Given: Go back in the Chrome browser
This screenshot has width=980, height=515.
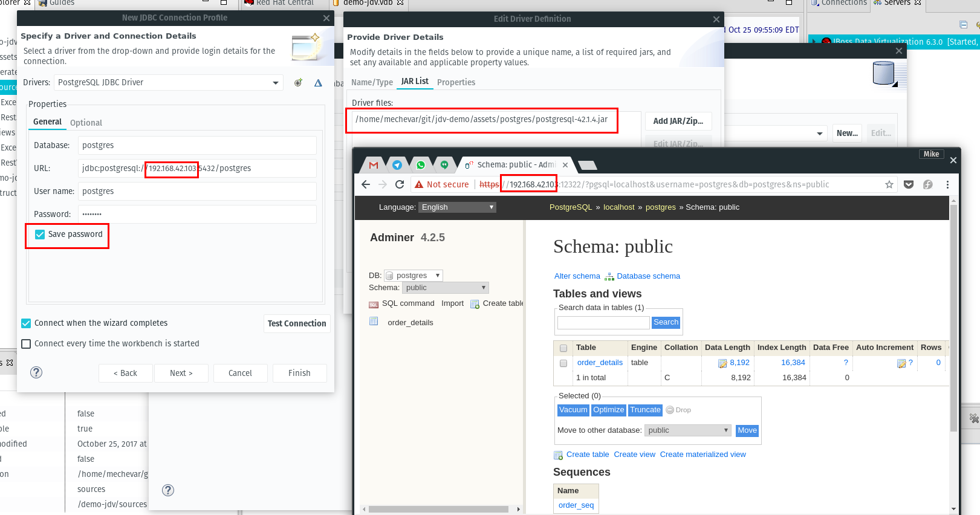Looking at the screenshot, I should click(366, 184).
